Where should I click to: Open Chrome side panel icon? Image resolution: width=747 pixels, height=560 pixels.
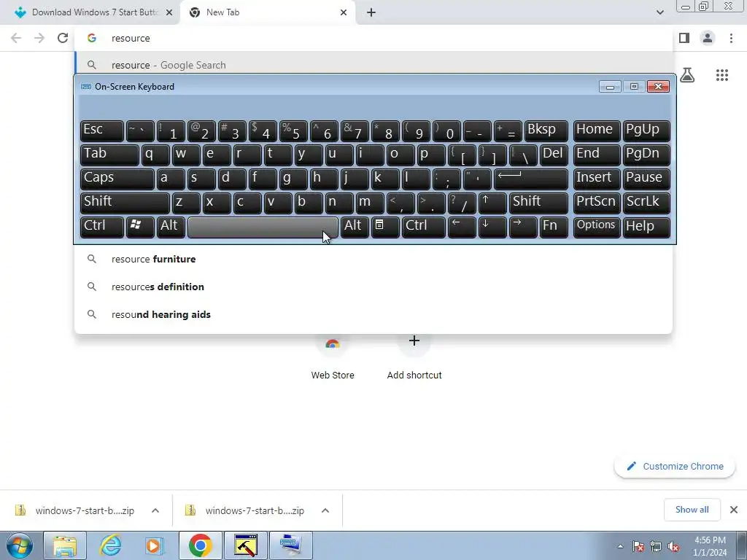pyautogui.click(x=684, y=38)
